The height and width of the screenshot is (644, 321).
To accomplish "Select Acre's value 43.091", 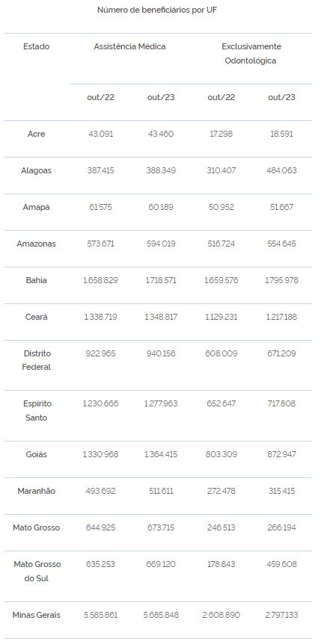I will click(101, 134).
